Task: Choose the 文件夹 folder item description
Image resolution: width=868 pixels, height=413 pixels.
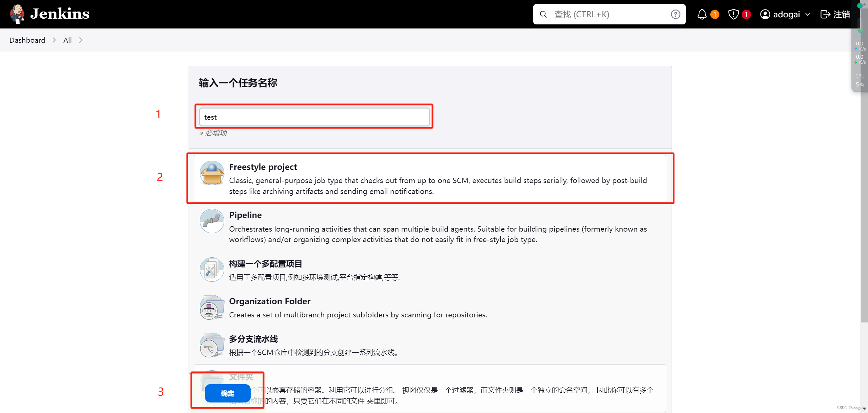Action: tap(441, 395)
